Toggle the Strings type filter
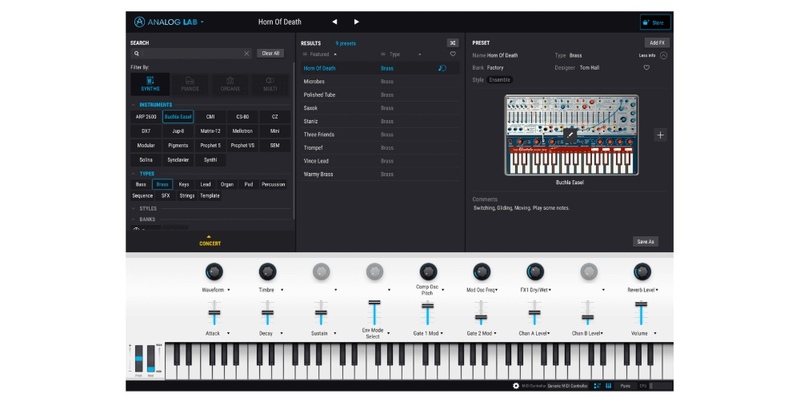 point(187,196)
